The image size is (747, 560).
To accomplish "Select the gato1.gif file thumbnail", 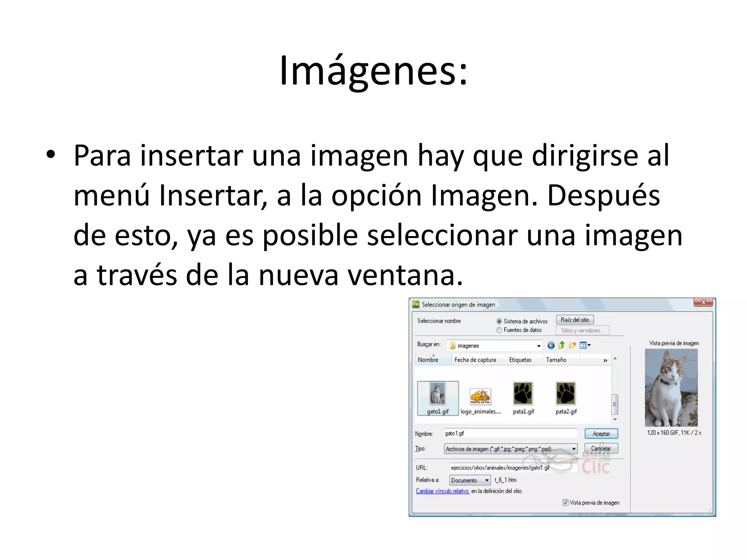I will coord(438,398).
